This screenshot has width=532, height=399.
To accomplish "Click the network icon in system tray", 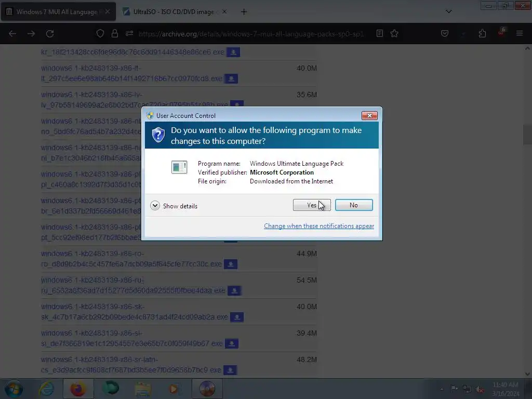I will (467, 389).
